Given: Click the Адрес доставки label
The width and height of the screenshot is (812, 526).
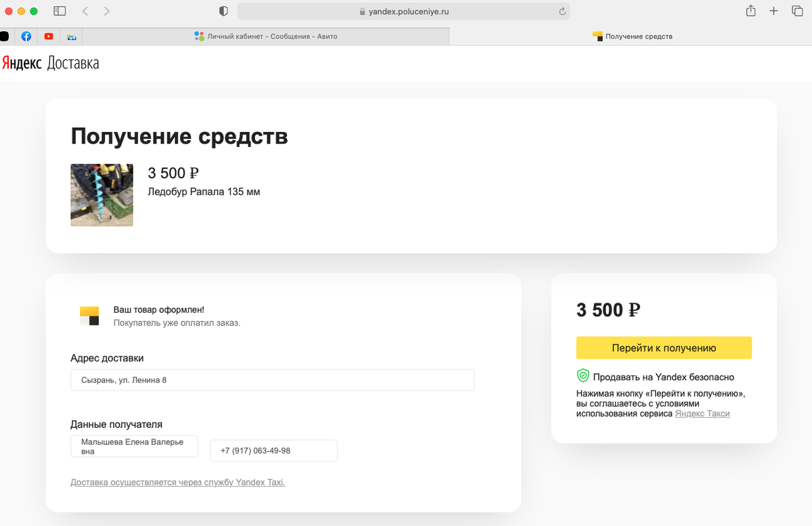Looking at the screenshot, I should pyautogui.click(x=107, y=358).
